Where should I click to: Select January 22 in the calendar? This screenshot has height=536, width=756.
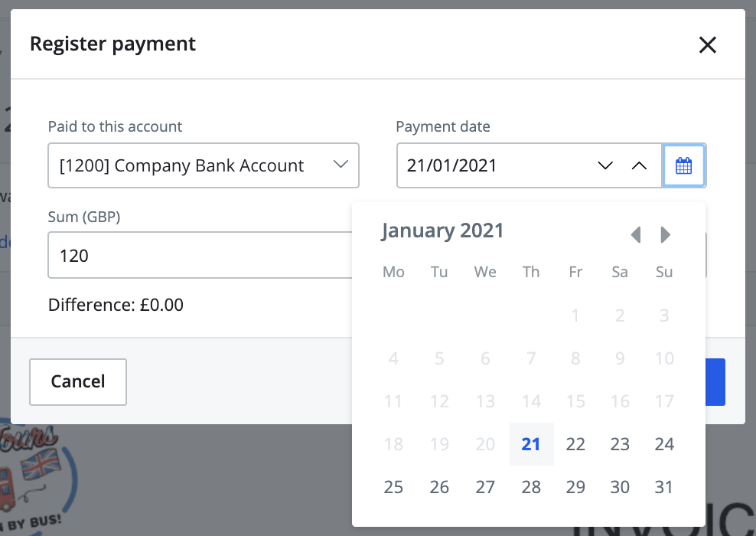pyautogui.click(x=575, y=444)
